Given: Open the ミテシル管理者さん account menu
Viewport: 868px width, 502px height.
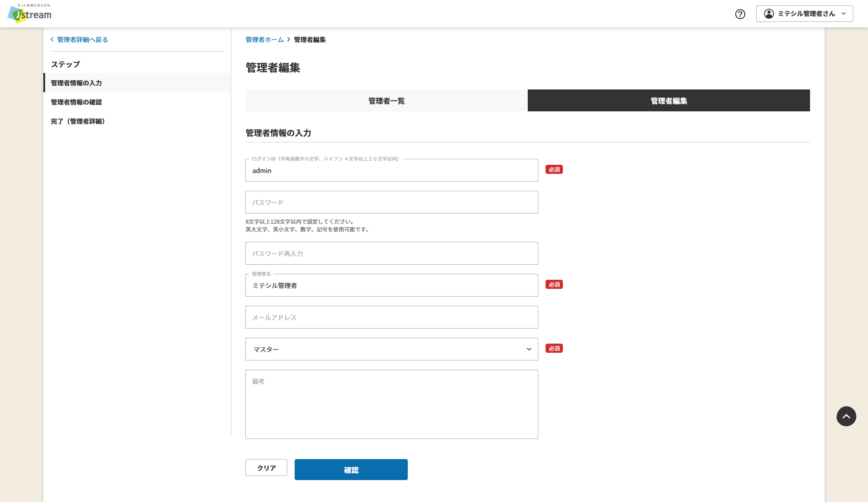Looking at the screenshot, I should tap(805, 14).
